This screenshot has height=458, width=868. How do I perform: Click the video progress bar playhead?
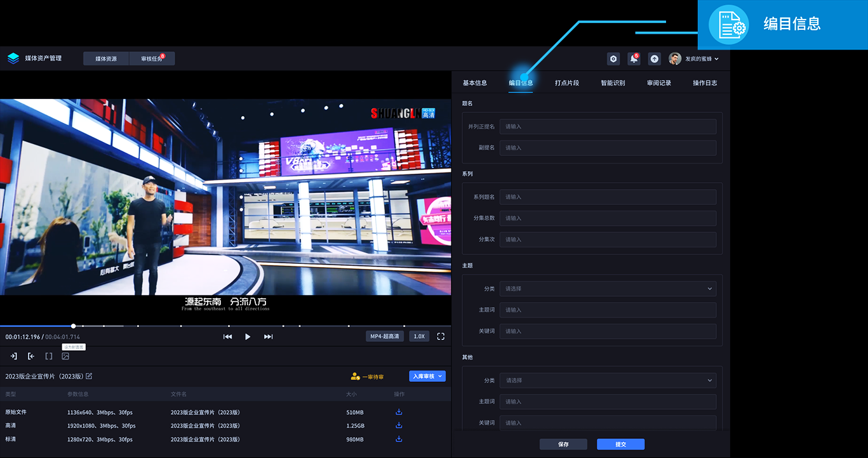tap(74, 326)
